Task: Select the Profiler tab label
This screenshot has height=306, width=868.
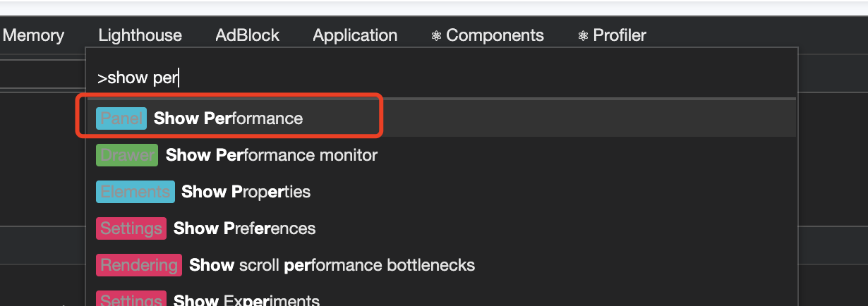Action: [620, 35]
